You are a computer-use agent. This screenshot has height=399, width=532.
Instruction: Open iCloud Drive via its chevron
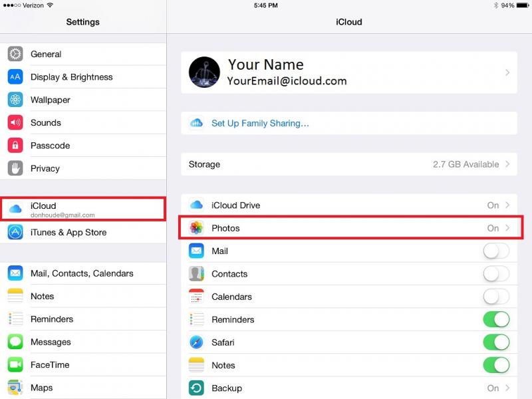[507, 205]
